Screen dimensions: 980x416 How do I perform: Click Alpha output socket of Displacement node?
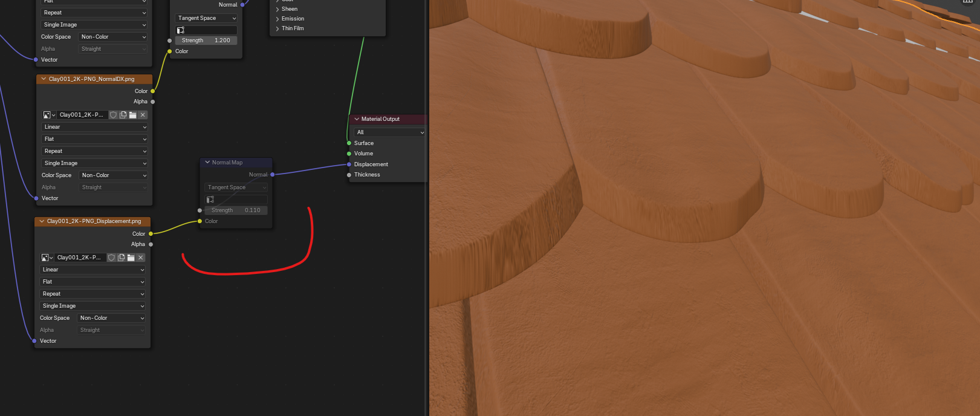151,244
